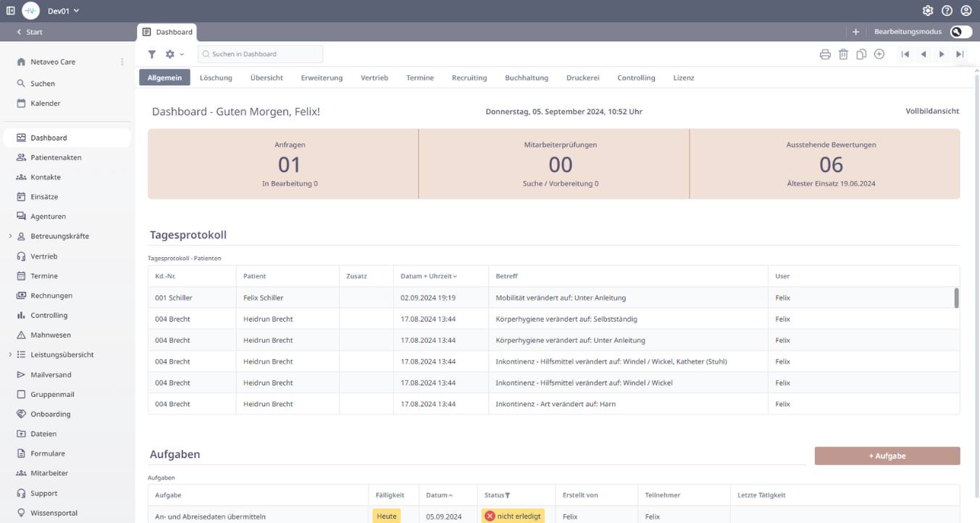
Task: Toggle the Bearbeitungsmodus switch
Action: pyautogui.click(x=960, y=32)
